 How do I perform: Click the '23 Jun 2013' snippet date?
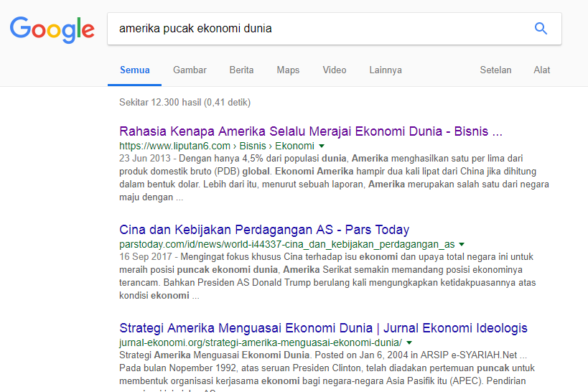click(145, 158)
